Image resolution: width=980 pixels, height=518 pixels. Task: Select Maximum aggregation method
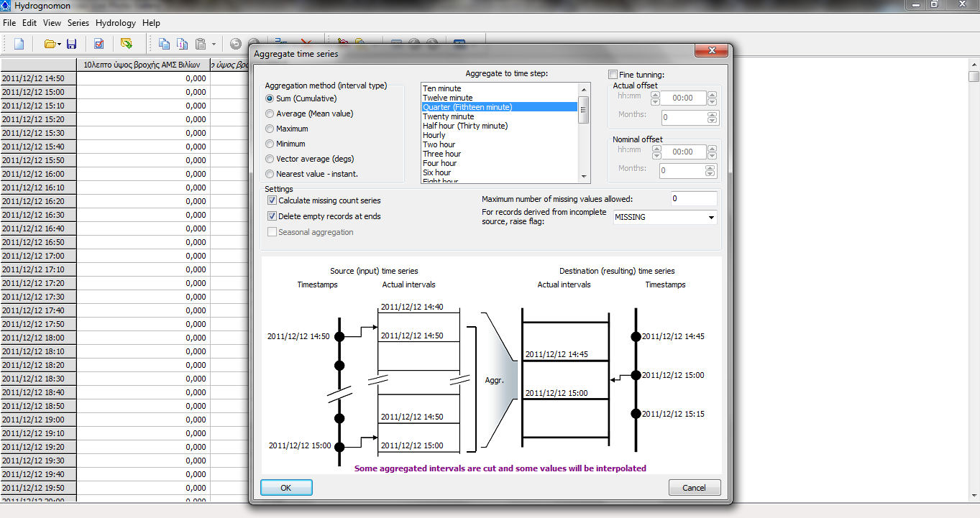tap(286, 129)
